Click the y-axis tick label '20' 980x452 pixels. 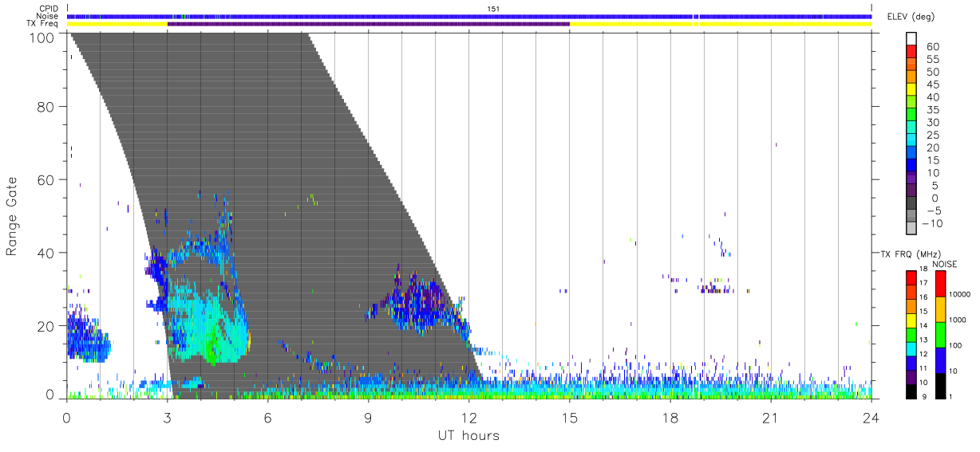pos(47,326)
